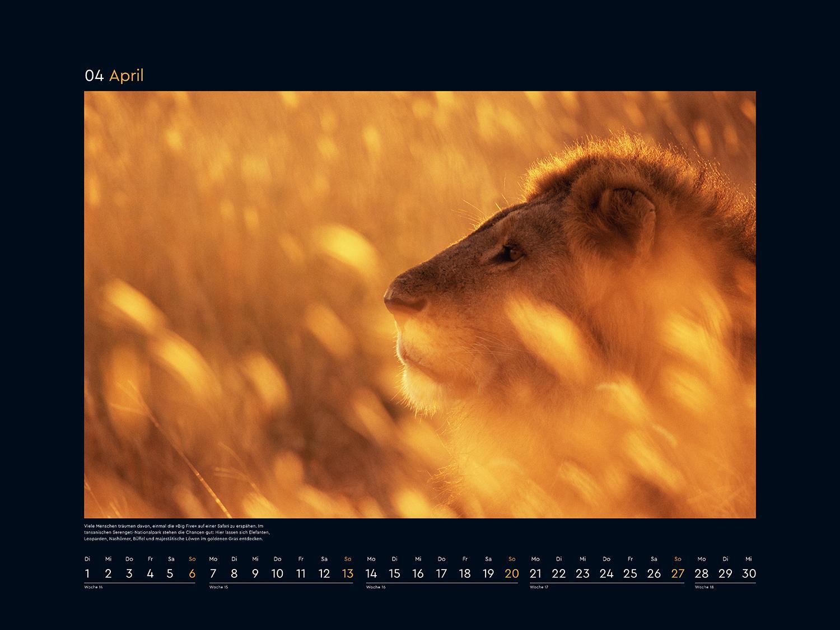The width and height of the screenshot is (840, 630).
Task: Select Sunday date 20
Action: click(512, 573)
